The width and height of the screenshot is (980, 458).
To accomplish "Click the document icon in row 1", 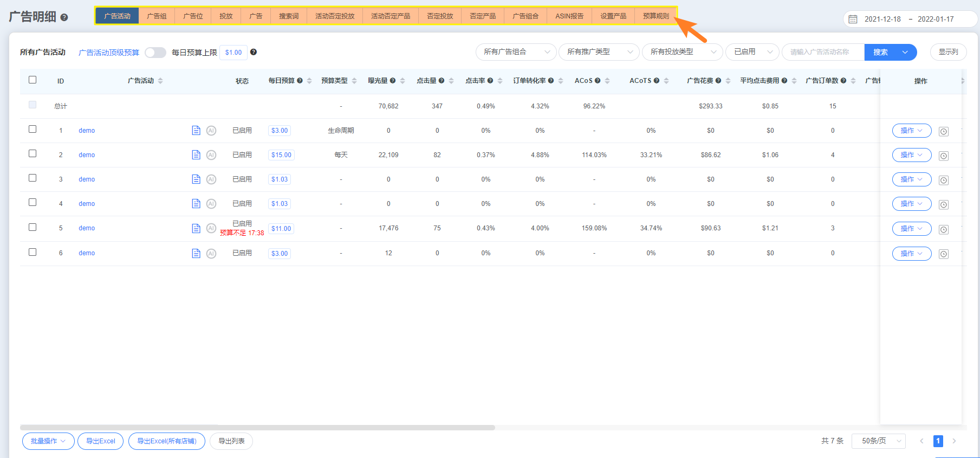I will (x=196, y=131).
